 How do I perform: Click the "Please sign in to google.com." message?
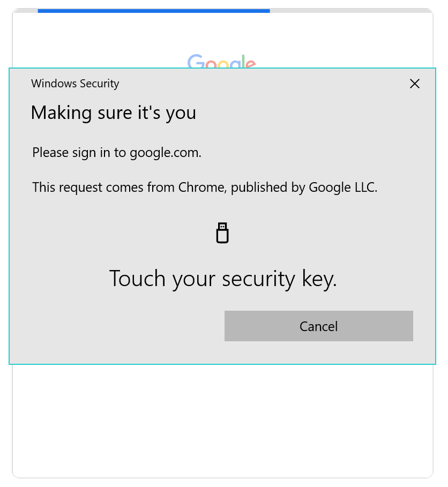point(116,153)
